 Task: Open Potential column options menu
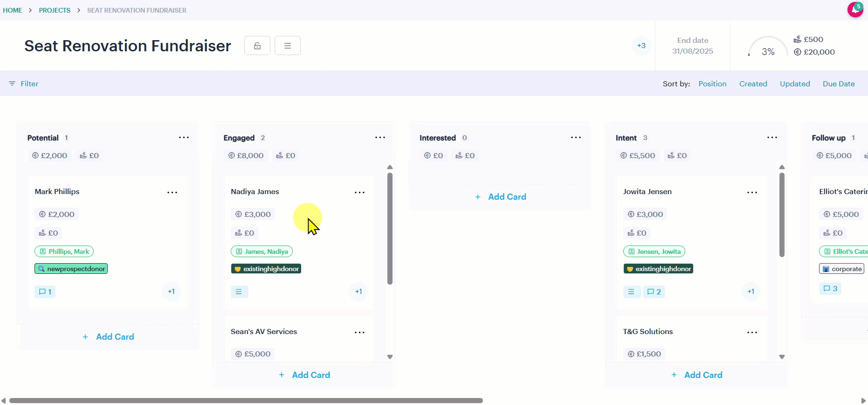(x=184, y=137)
